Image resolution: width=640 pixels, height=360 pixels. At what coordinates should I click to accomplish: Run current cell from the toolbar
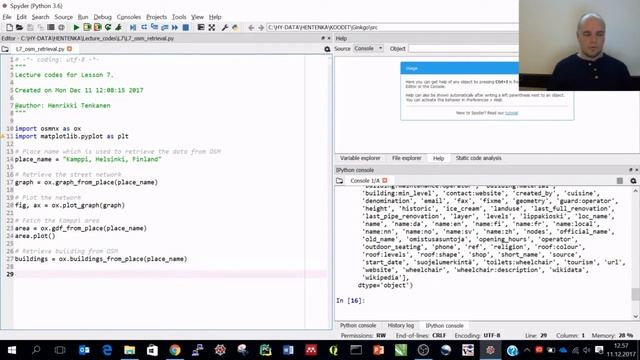pos(87,27)
